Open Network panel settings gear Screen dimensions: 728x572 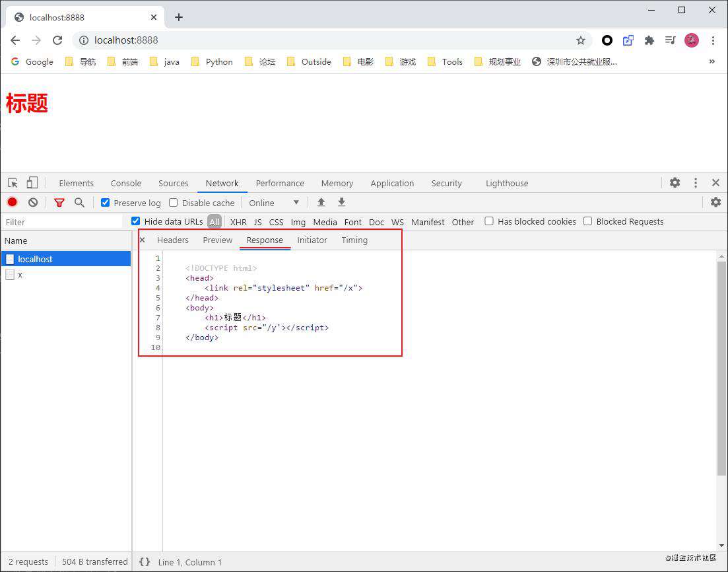click(715, 202)
